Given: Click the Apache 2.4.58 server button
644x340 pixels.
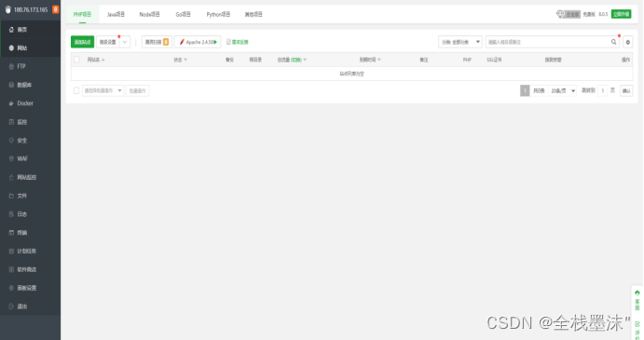Looking at the screenshot, I should 198,42.
